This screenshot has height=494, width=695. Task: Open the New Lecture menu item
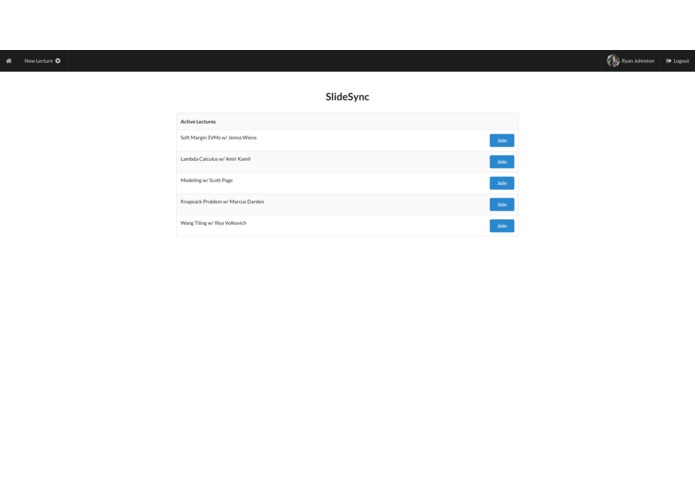pyautogui.click(x=43, y=61)
